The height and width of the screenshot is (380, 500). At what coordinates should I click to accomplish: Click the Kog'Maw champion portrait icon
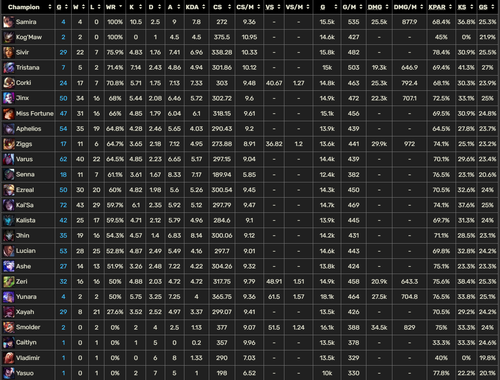8,37
